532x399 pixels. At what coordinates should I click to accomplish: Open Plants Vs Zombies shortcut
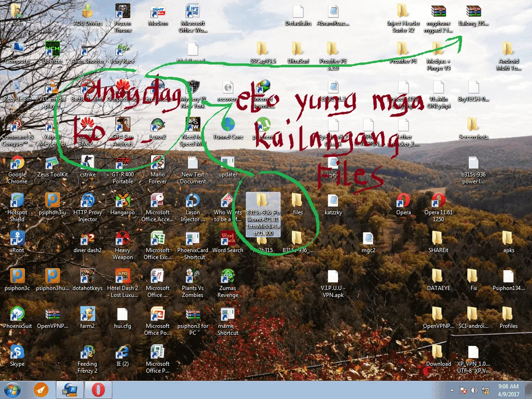tap(193, 283)
